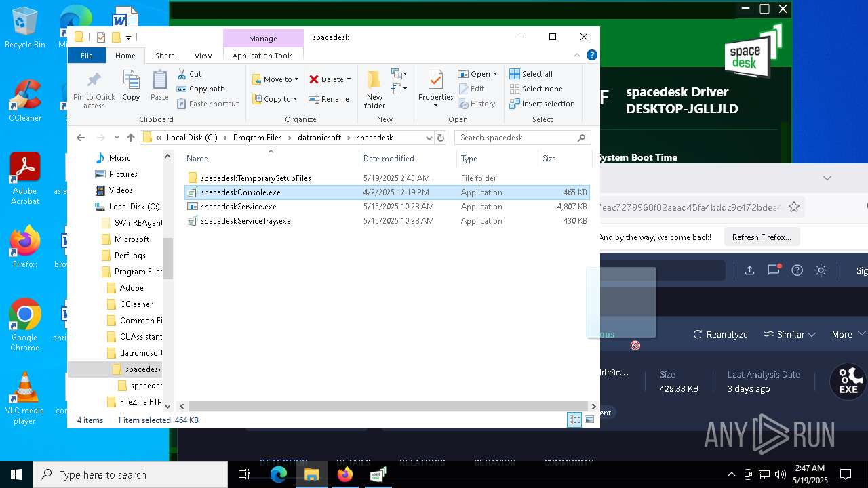
Task: Open More dropdown in browser
Action: click(848, 335)
